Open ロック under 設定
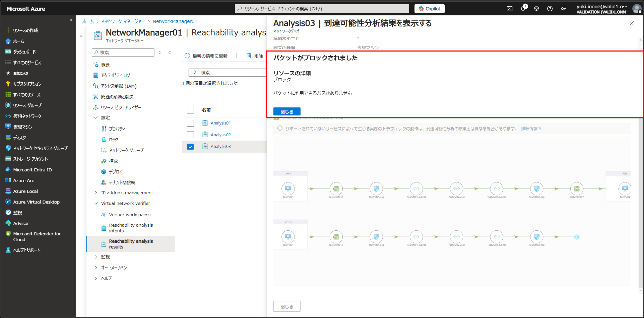Image resolution: width=644 pixels, height=318 pixels. click(x=109, y=140)
